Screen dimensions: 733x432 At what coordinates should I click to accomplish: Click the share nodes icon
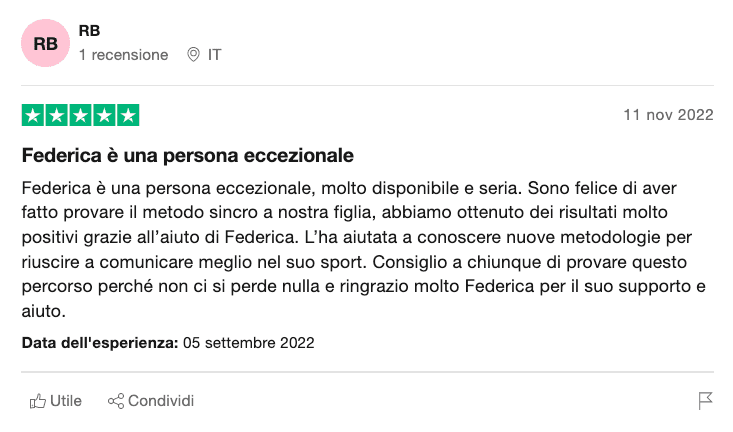[116, 401]
